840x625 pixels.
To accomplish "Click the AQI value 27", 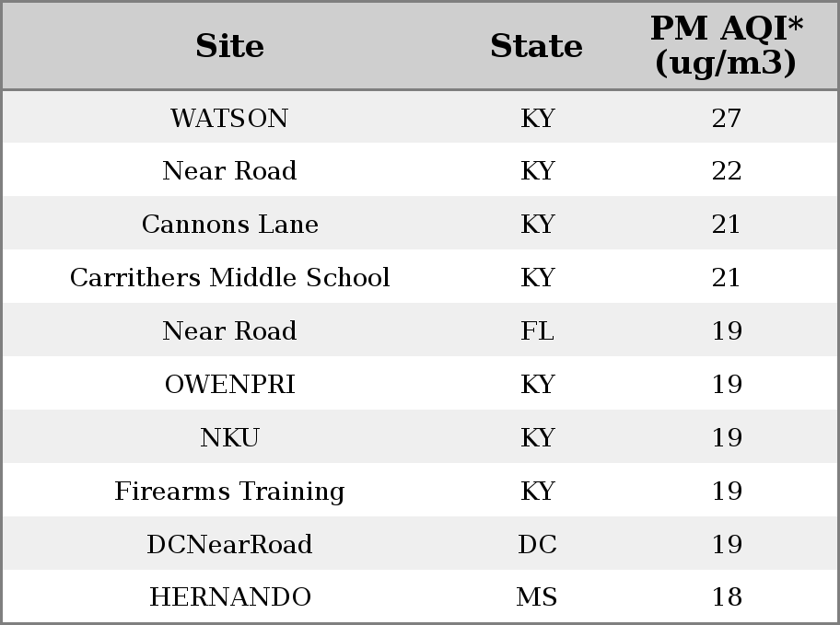I will coord(727,118).
